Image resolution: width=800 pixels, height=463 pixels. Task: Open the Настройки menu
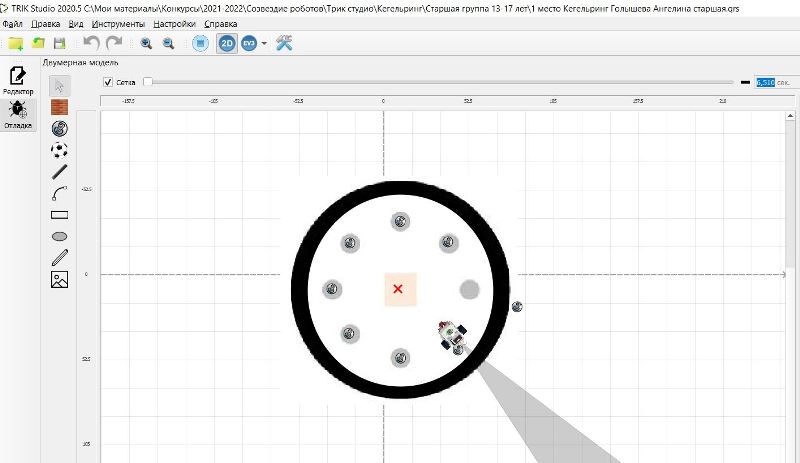coord(174,23)
